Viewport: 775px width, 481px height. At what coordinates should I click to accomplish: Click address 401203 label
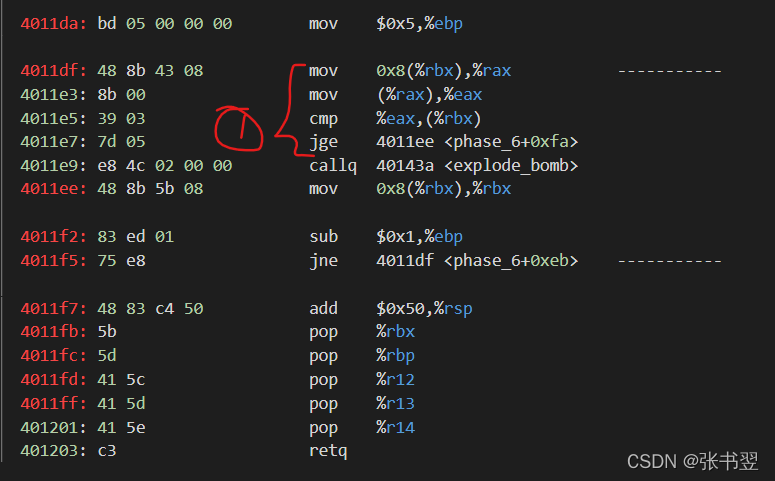(x=53, y=450)
